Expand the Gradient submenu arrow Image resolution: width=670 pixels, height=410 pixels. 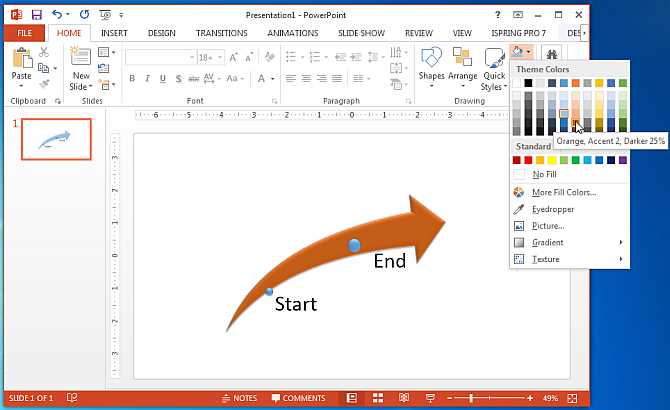[x=620, y=243]
